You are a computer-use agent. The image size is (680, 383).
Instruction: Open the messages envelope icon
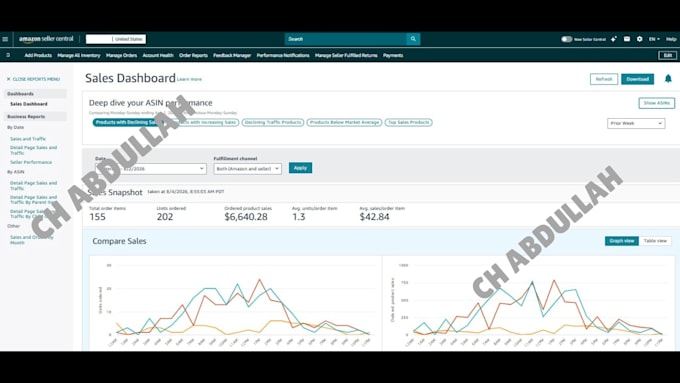click(627, 39)
